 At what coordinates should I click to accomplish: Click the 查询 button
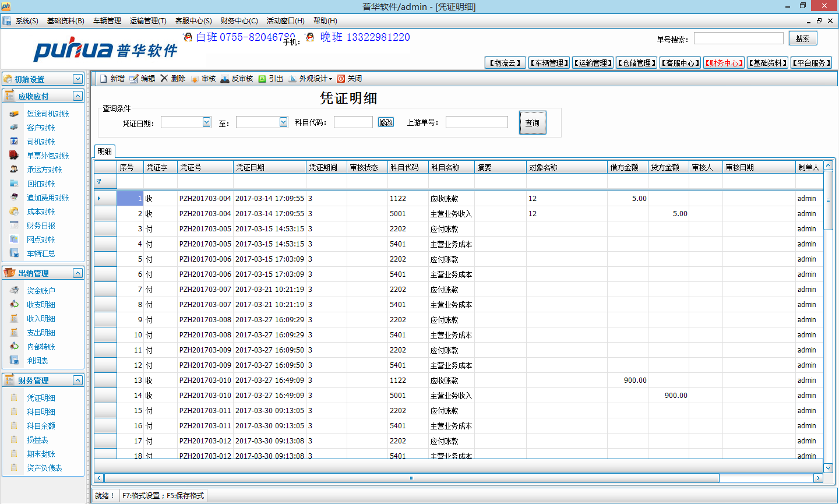pos(533,123)
